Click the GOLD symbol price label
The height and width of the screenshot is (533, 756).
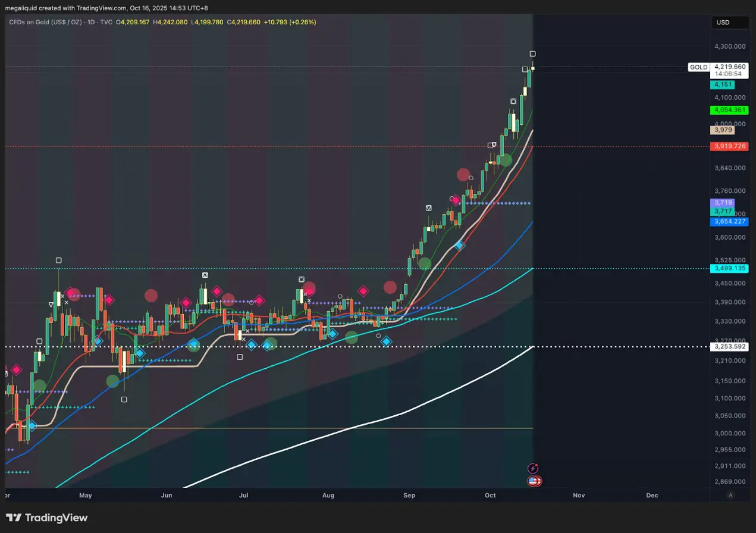pos(698,67)
